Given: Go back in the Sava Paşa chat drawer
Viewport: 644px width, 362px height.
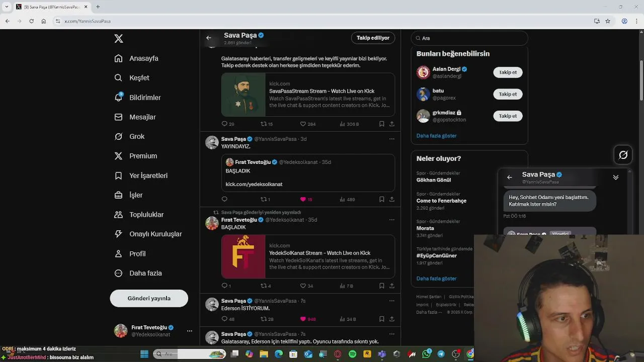Looking at the screenshot, I should [x=509, y=177].
